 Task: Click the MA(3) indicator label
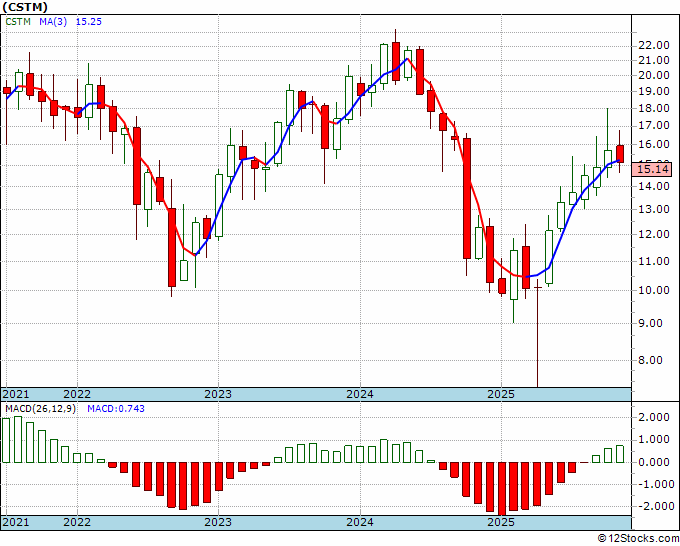point(53,21)
